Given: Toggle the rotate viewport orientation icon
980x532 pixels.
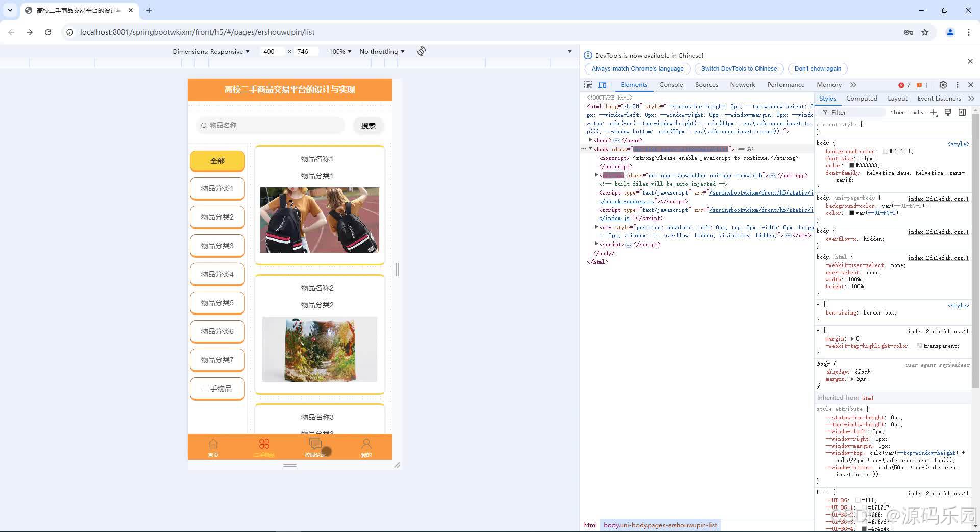Looking at the screenshot, I should (x=421, y=51).
